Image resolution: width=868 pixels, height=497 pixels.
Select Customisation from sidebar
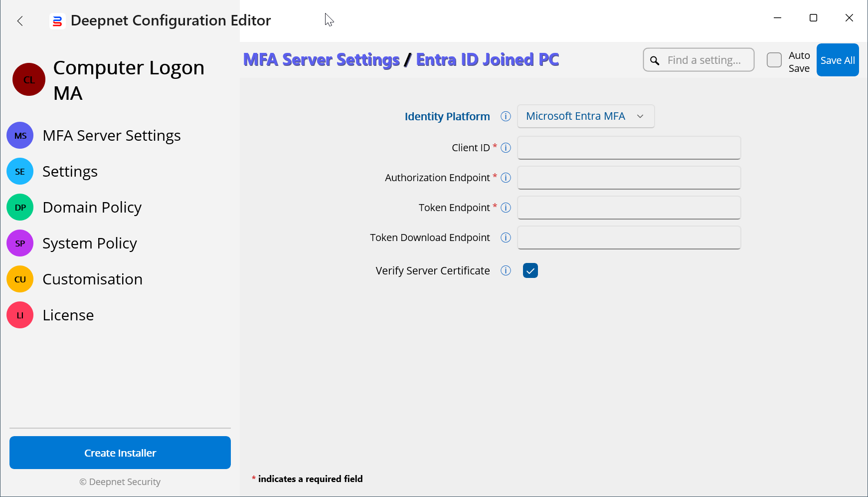(92, 279)
